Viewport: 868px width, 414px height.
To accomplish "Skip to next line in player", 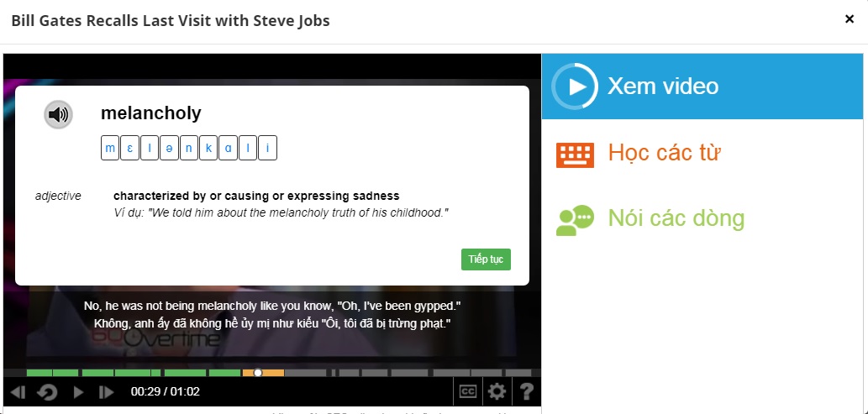I will point(106,392).
